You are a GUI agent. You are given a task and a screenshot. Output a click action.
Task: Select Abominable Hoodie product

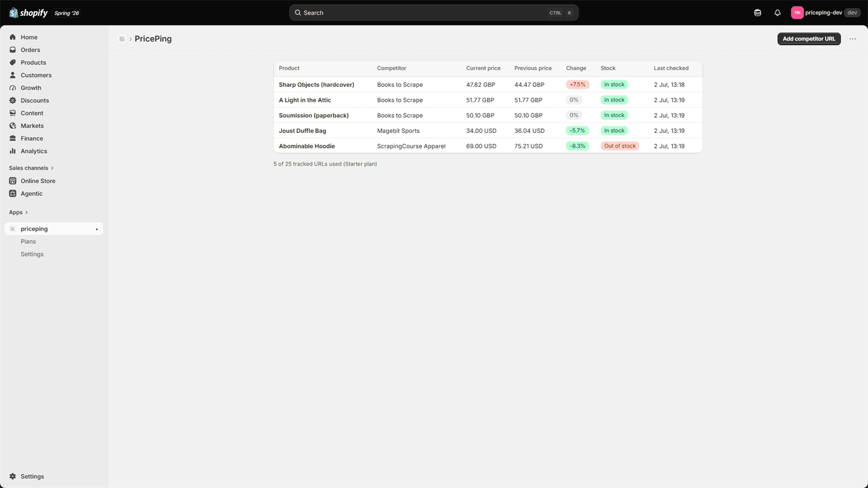point(307,146)
